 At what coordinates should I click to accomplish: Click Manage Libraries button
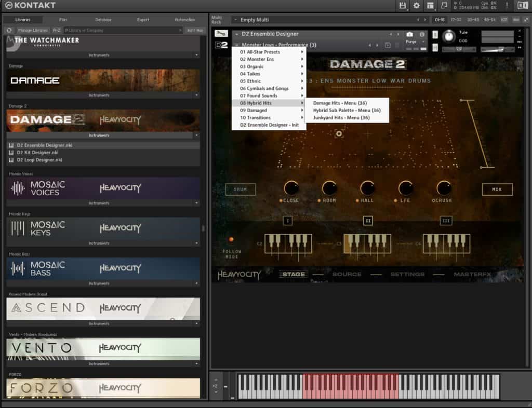point(33,30)
